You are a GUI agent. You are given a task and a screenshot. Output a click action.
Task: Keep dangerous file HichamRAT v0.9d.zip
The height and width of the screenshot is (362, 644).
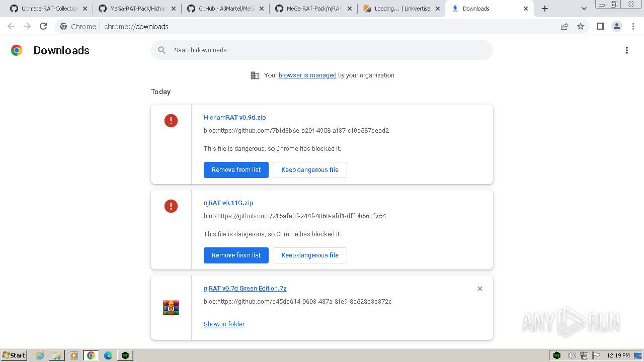point(310,170)
